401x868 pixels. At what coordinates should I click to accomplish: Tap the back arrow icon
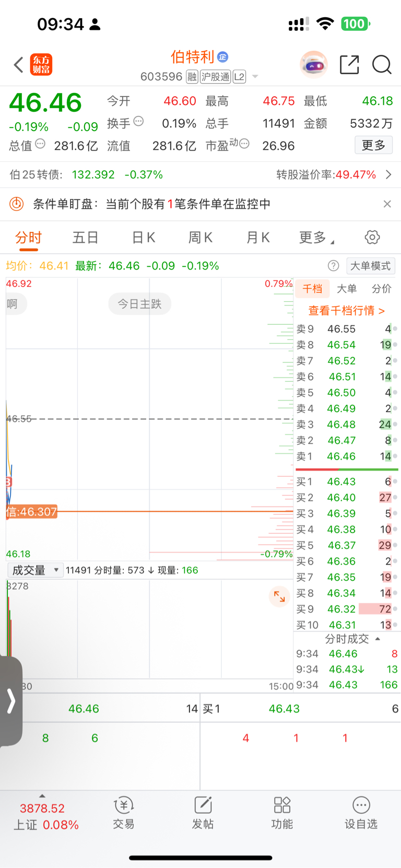click(19, 65)
